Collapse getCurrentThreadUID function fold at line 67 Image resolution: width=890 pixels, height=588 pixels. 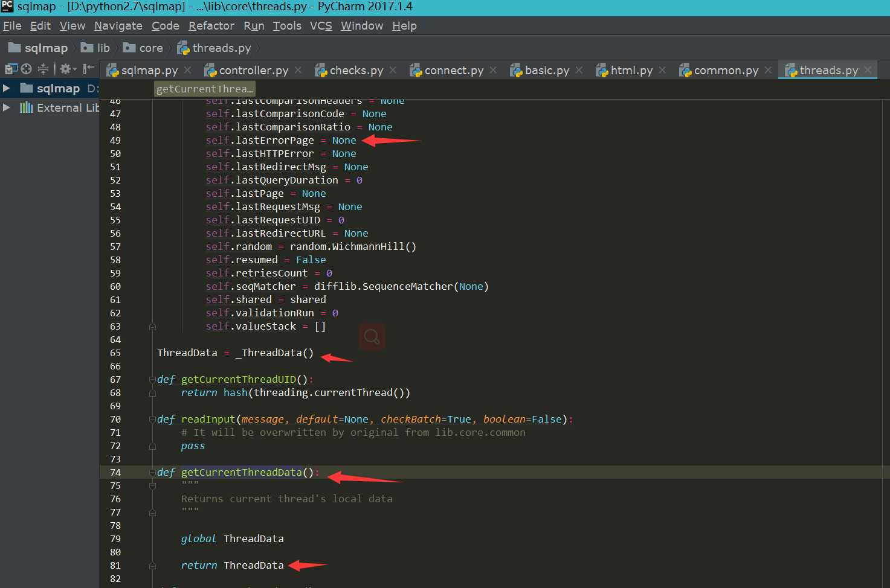pyautogui.click(x=152, y=380)
